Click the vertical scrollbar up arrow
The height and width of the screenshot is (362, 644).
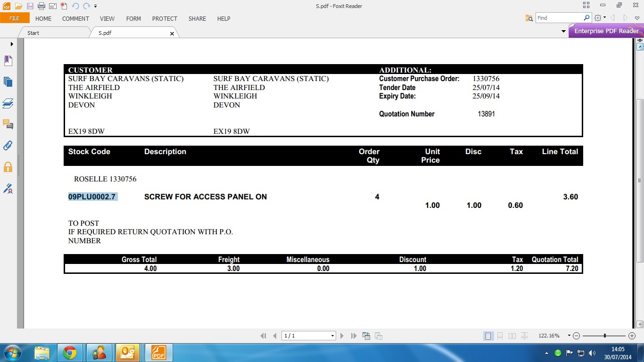point(640,47)
